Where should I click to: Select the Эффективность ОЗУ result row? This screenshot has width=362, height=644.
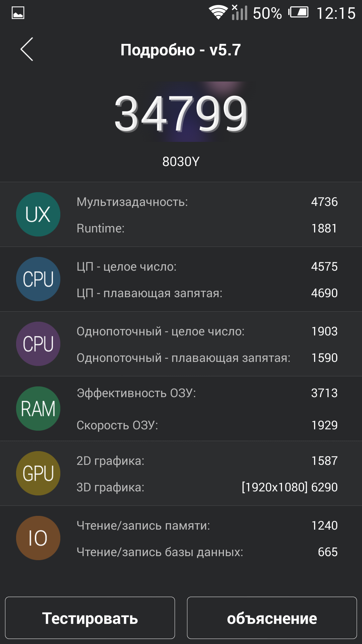click(207, 393)
